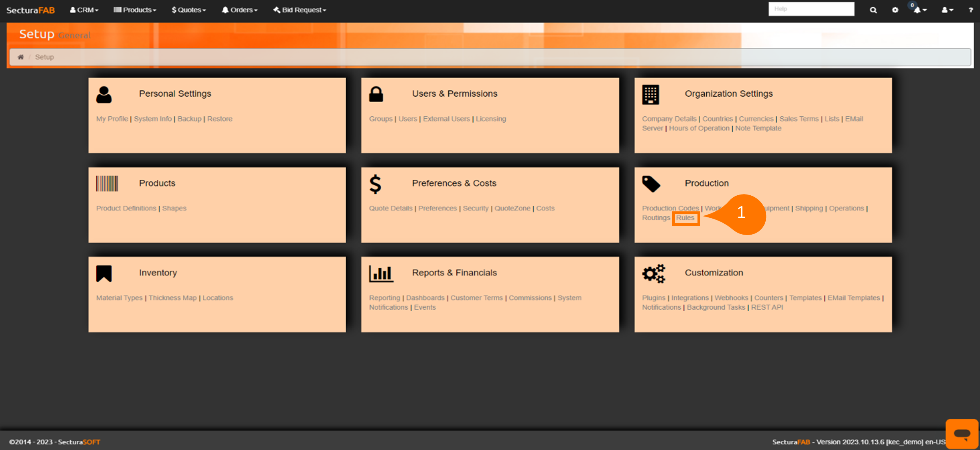Click the Production tag icon
This screenshot has height=450, width=980.
click(x=651, y=184)
